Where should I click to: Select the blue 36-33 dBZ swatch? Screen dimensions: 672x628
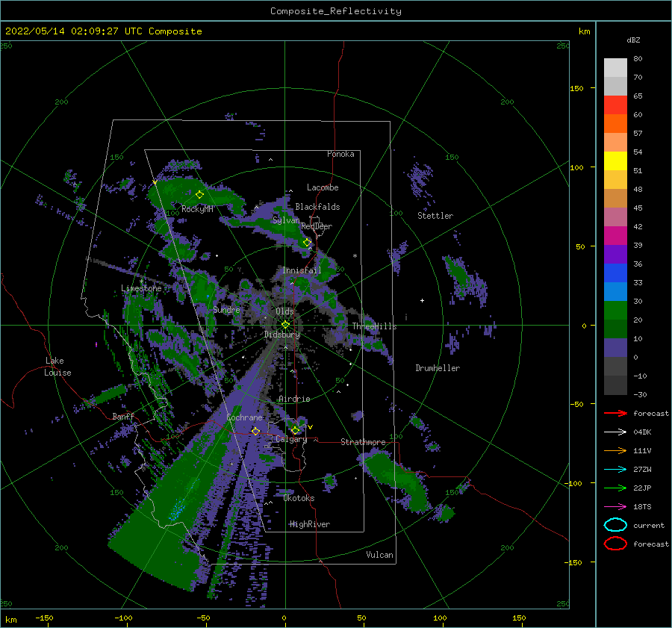coord(615,273)
